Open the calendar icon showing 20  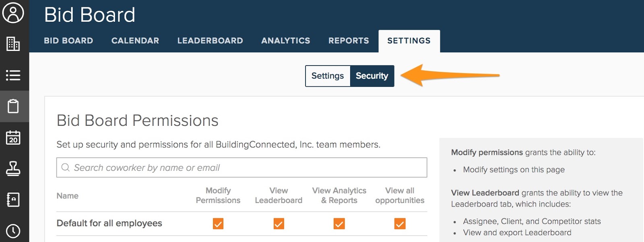[13, 137]
